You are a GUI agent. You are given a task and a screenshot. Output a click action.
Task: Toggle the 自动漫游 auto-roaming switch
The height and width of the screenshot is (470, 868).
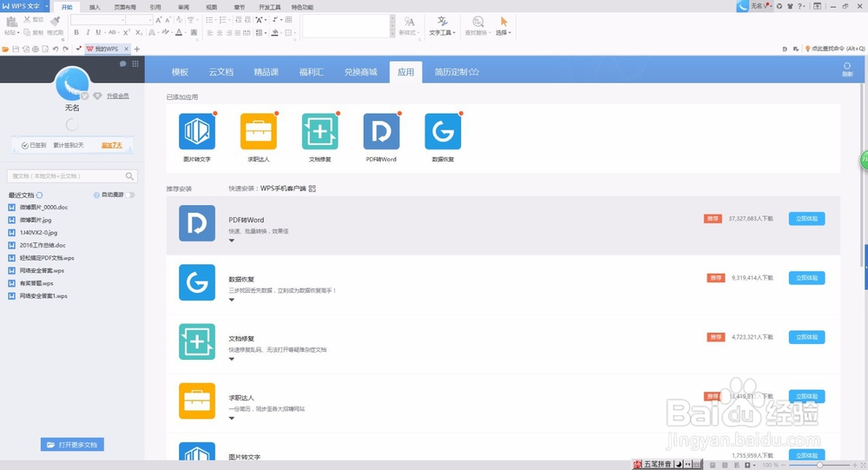pyautogui.click(x=129, y=195)
